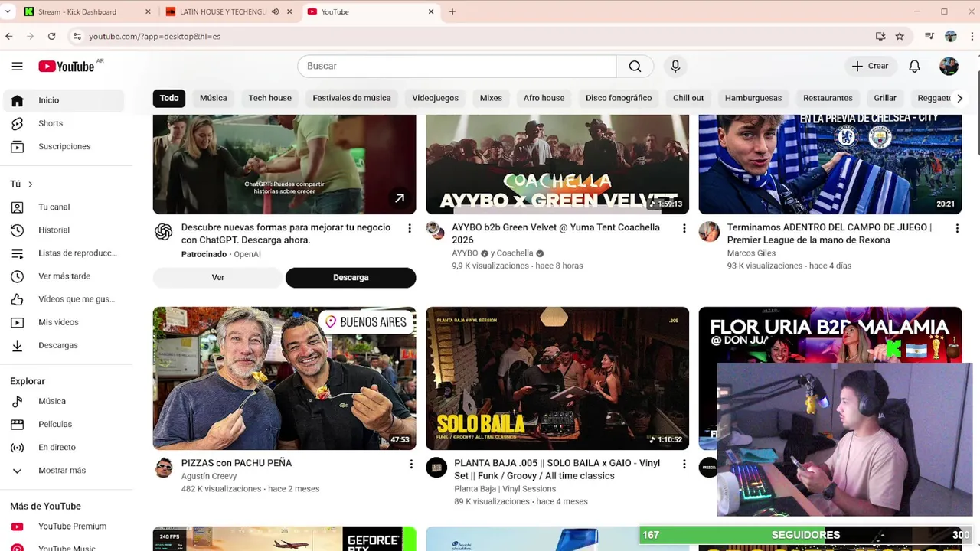Select the Todo filter chip
Image resolution: width=980 pixels, height=551 pixels.
click(x=169, y=98)
